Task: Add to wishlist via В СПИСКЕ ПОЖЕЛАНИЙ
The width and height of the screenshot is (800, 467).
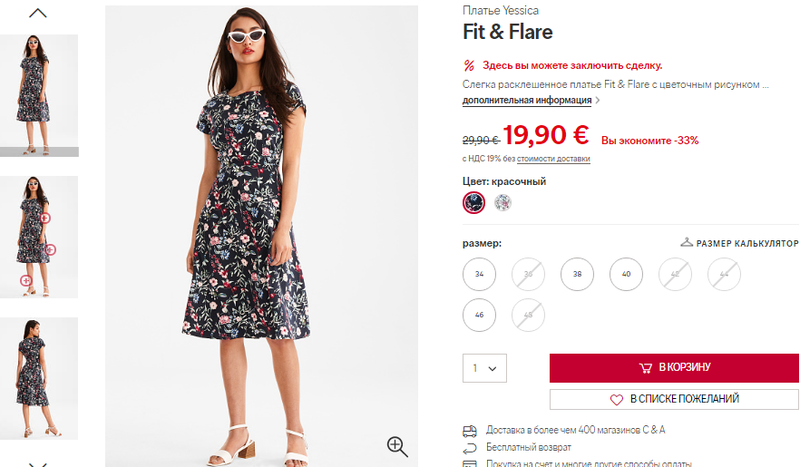Action: click(x=675, y=399)
